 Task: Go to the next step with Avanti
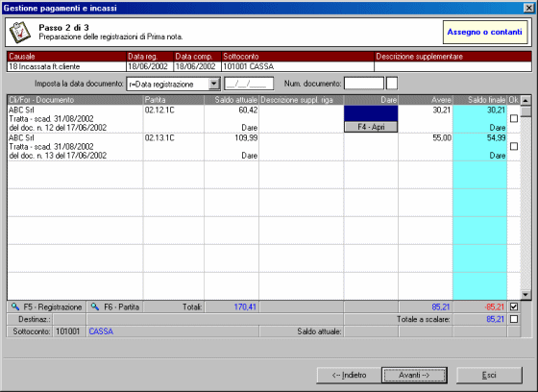(x=414, y=375)
